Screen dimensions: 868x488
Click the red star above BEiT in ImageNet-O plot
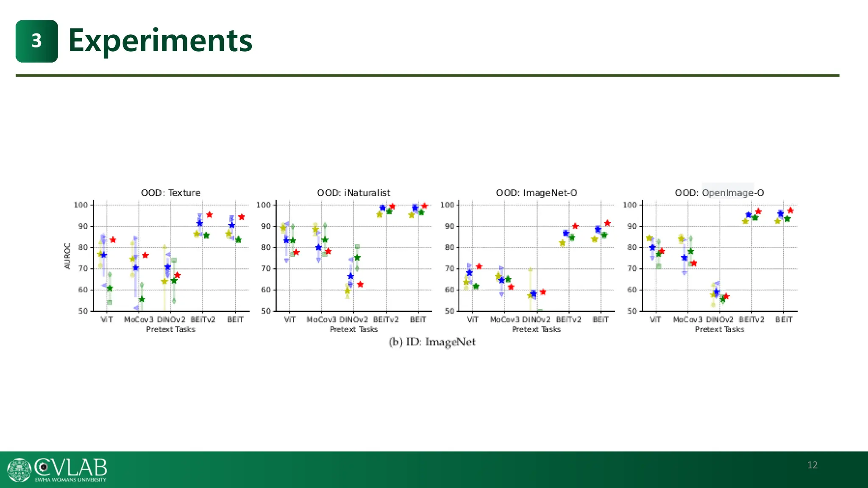(607, 223)
